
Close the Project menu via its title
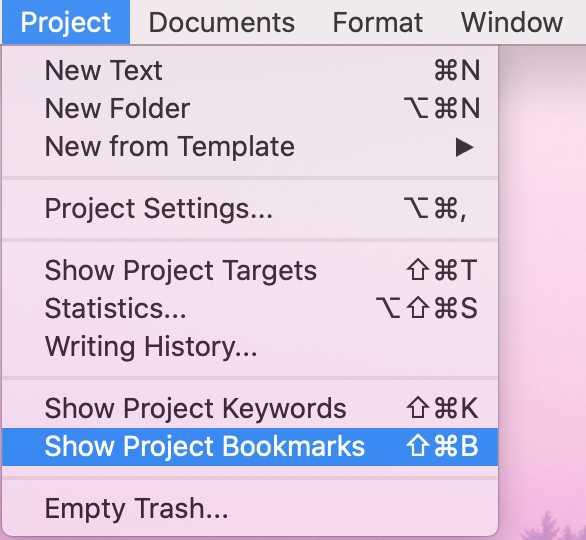[66, 22]
